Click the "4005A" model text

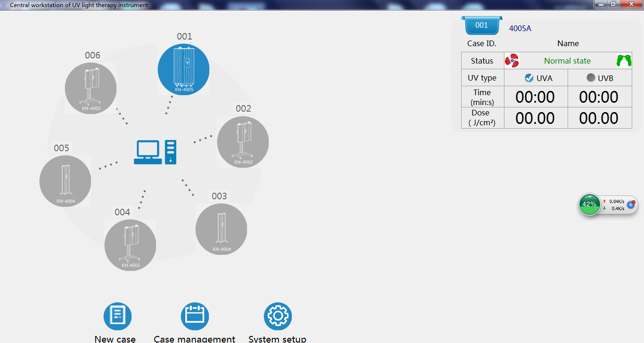(520, 28)
